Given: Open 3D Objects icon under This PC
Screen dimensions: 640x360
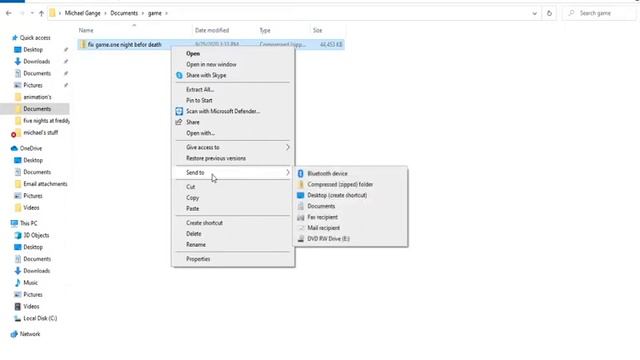Looking at the screenshot, I should pyautogui.click(x=18, y=236).
